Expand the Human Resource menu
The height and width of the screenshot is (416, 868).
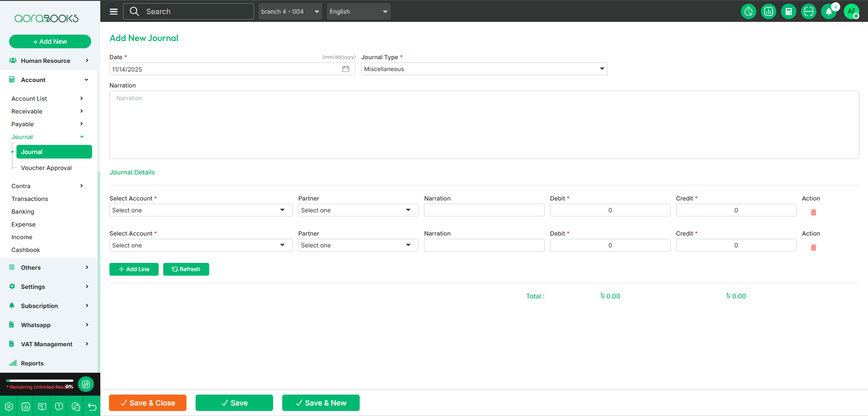coord(48,61)
